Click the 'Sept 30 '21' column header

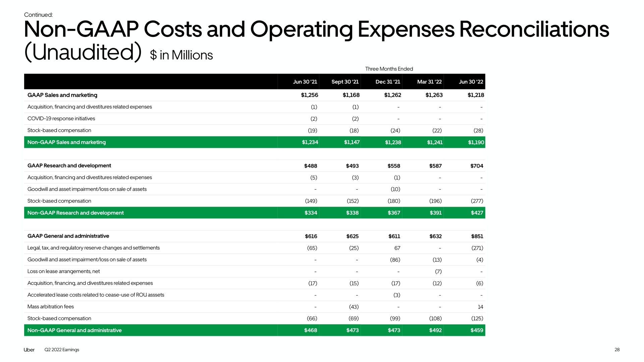[345, 82]
